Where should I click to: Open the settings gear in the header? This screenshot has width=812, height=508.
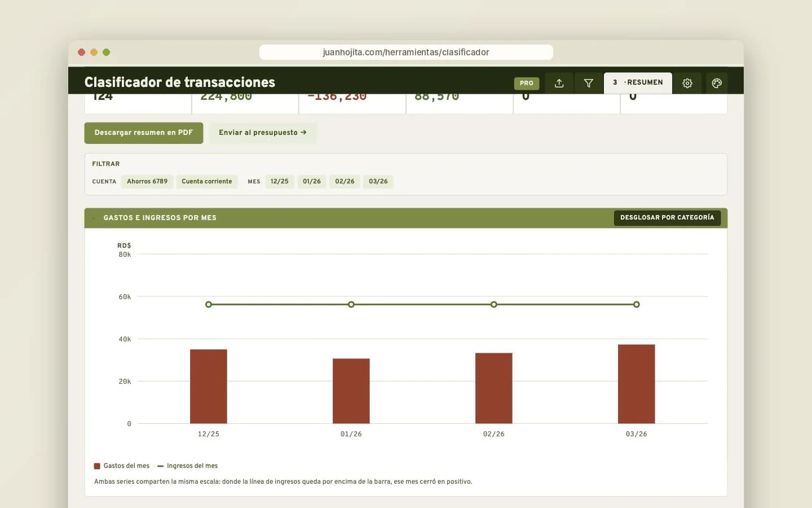(687, 83)
